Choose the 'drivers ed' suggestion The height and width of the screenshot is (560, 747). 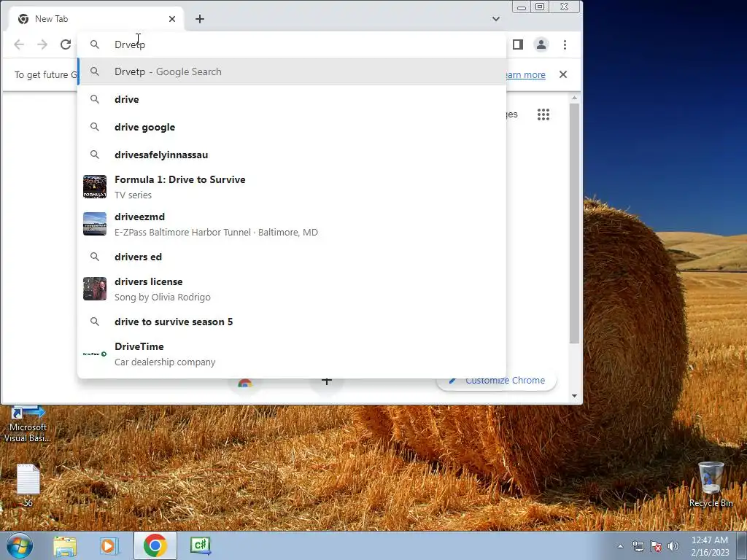point(292,257)
